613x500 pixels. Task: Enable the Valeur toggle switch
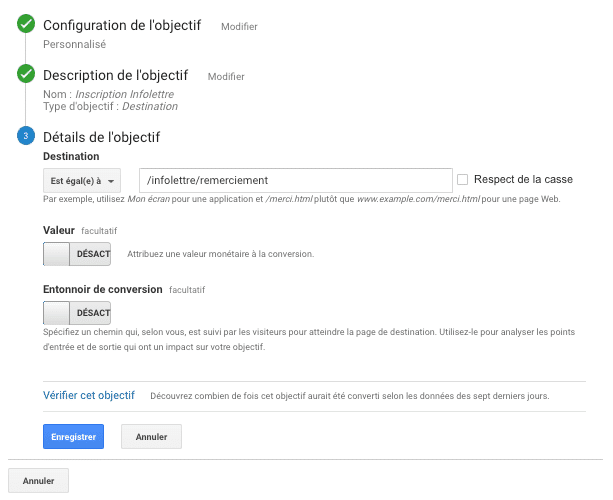[77, 254]
